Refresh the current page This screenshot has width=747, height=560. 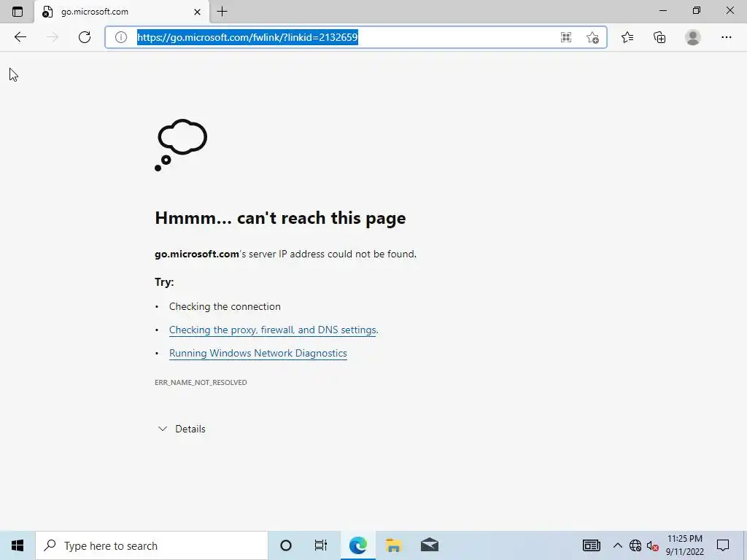85,37
